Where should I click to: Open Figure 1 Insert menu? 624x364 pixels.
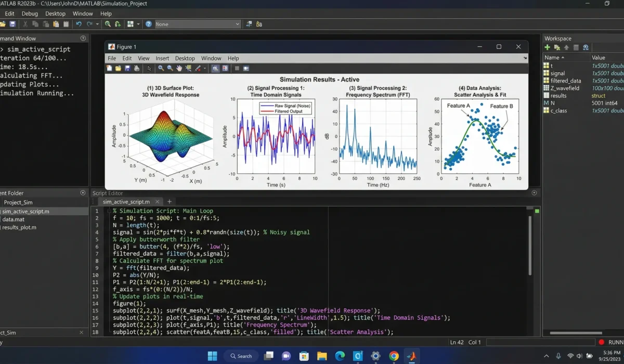point(162,58)
